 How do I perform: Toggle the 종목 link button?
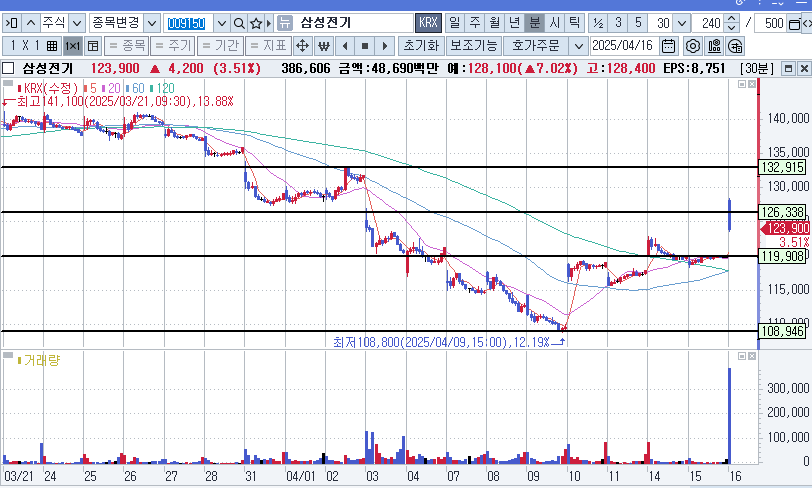coord(126,46)
